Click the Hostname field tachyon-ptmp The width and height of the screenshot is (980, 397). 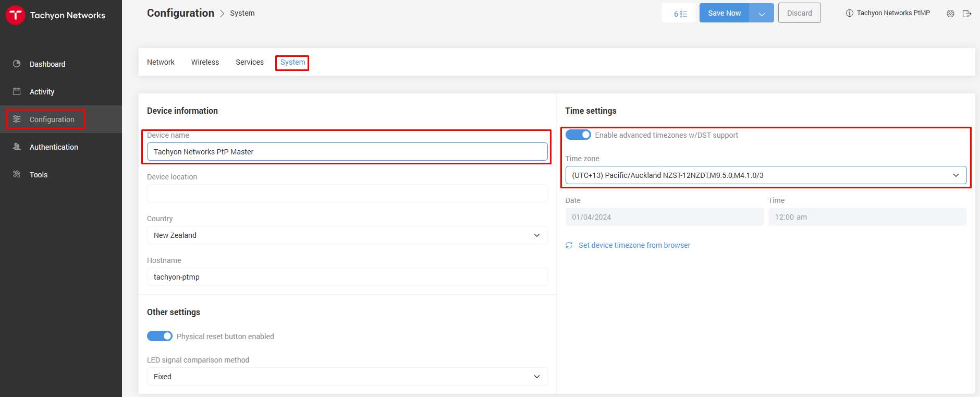tap(347, 277)
